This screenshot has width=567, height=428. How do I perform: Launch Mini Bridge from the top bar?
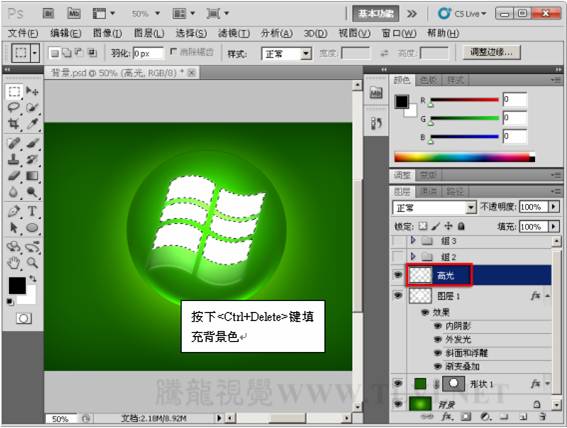(x=74, y=14)
